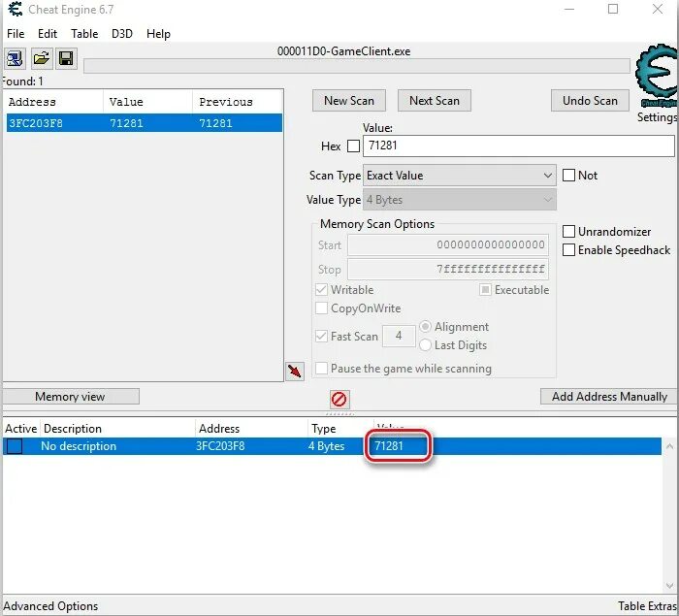The height and width of the screenshot is (616, 679).
Task: Select the Last Digits radio button
Action: coord(425,344)
